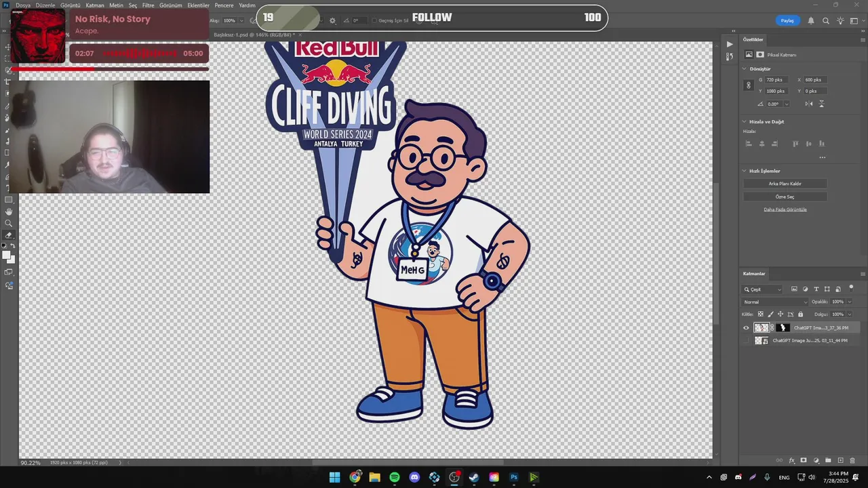Open Photoshop search magnifier top right

[825, 20]
